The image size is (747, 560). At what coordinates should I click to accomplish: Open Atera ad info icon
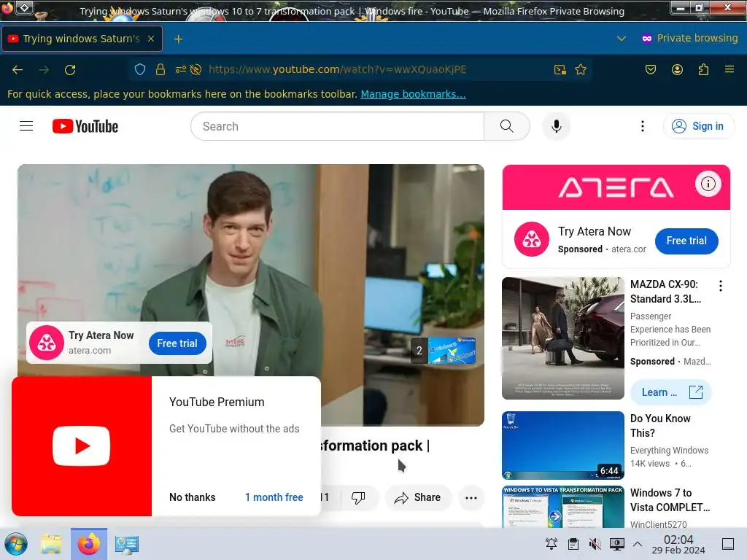click(x=708, y=184)
